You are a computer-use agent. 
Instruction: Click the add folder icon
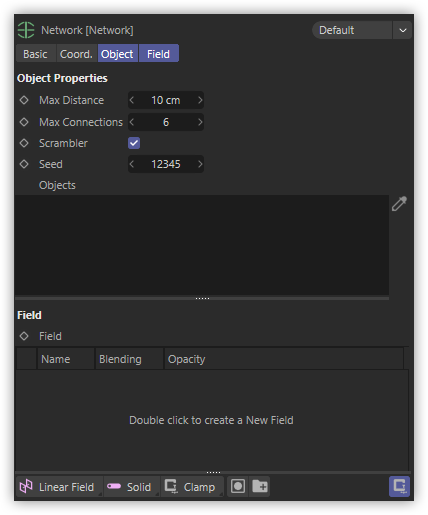pyautogui.click(x=260, y=486)
